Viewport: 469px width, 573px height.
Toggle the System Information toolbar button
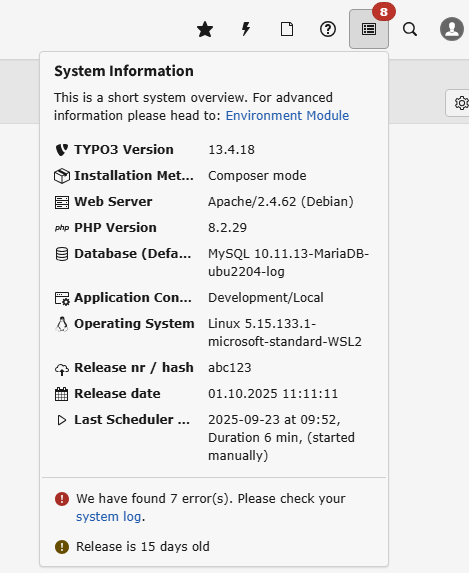coord(369,29)
